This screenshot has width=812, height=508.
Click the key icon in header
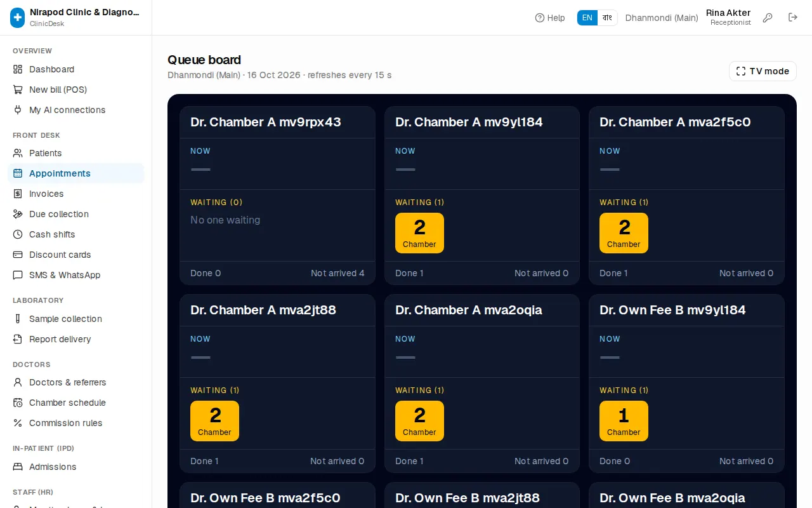(x=768, y=18)
